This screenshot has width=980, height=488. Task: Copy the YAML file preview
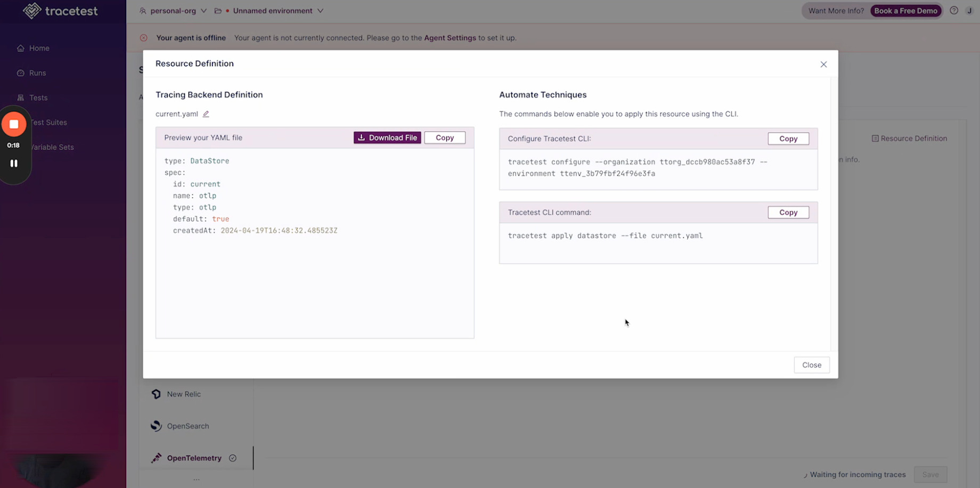point(445,137)
